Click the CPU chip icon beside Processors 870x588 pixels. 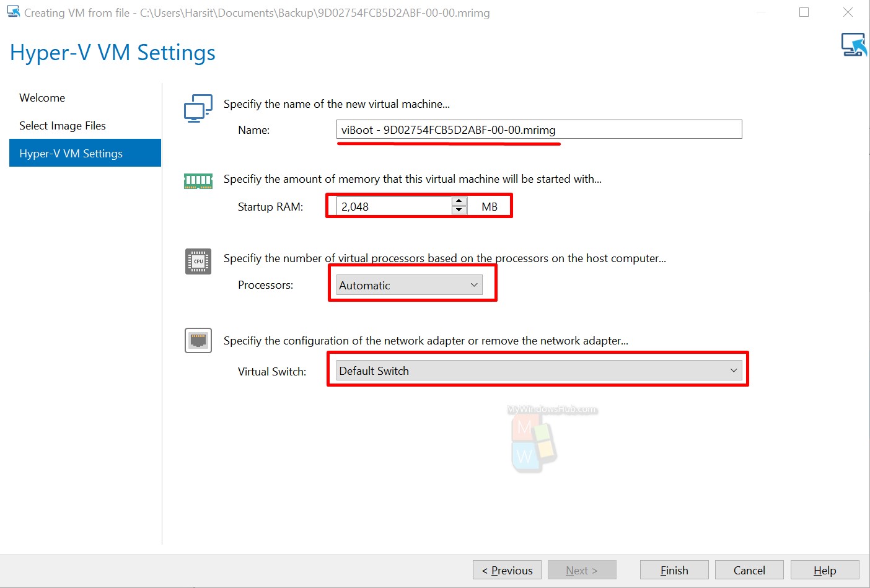[198, 261]
